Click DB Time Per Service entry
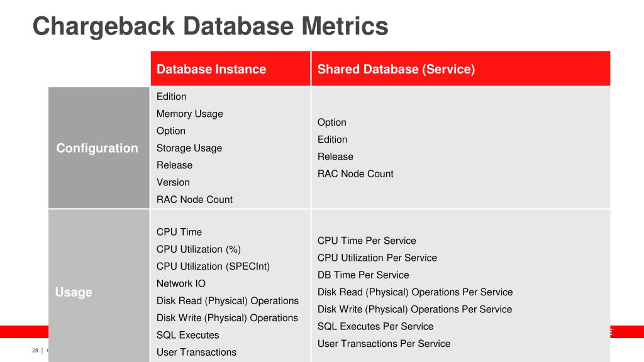Viewport: 644px width, 362px height. [363, 275]
